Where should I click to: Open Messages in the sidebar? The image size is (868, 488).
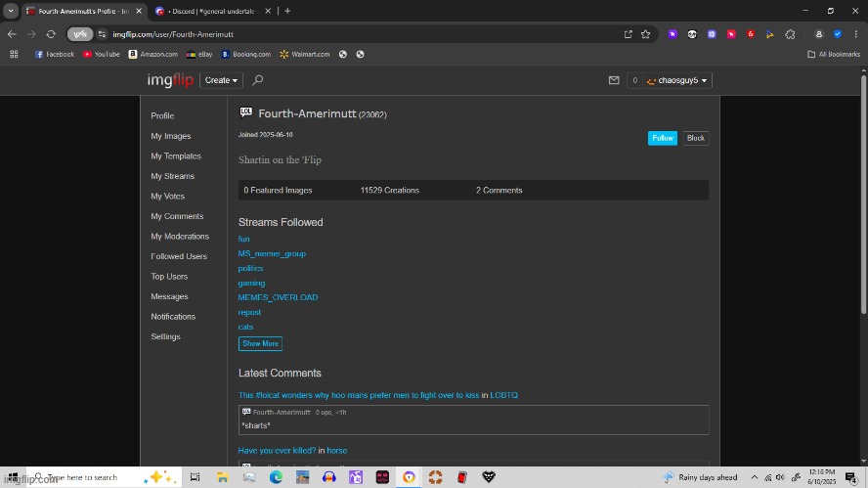coord(169,296)
